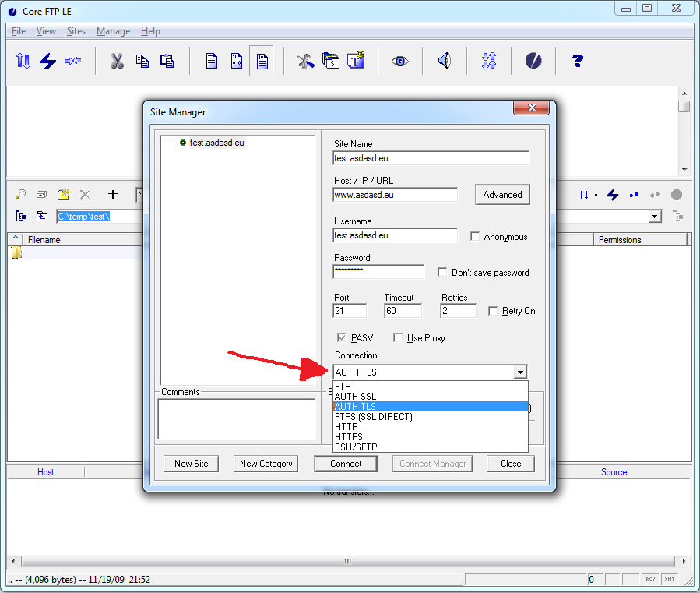
Task: Click the Core FTP round logo toolbar icon
Action: click(533, 61)
